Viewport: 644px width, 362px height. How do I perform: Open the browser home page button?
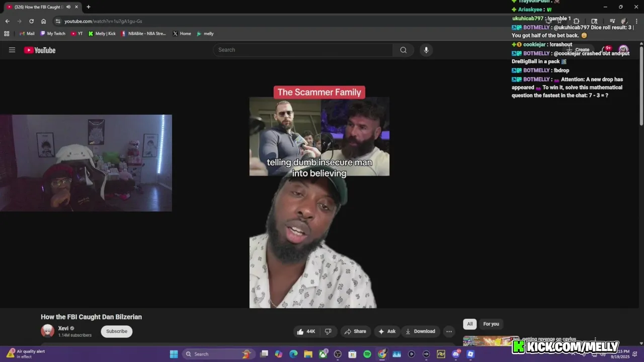point(43,21)
